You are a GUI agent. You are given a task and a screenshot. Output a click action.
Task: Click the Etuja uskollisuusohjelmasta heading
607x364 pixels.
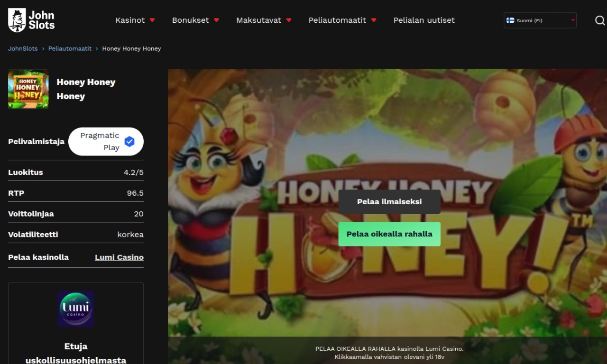[76, 353]
